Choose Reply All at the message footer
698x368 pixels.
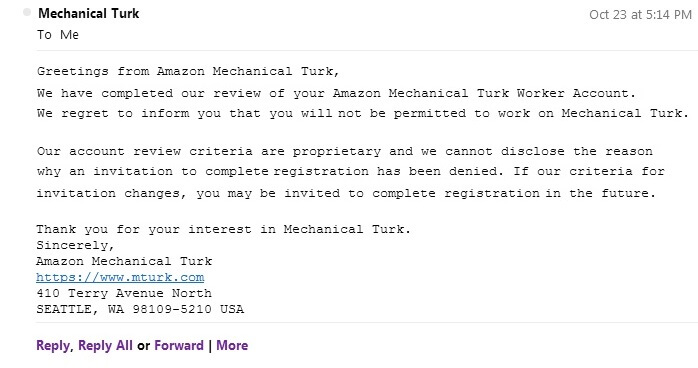pyautogui.click(x=105, y=345)
